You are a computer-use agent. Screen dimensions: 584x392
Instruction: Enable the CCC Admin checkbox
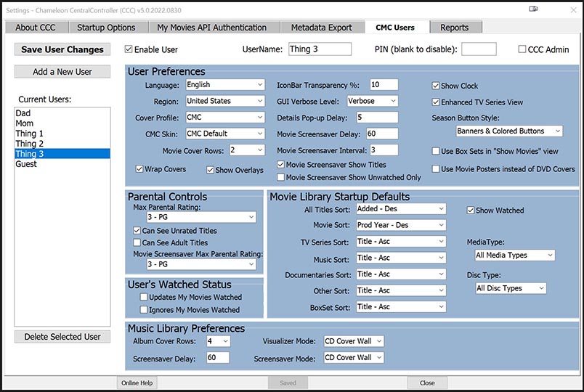tap(522, 49)
